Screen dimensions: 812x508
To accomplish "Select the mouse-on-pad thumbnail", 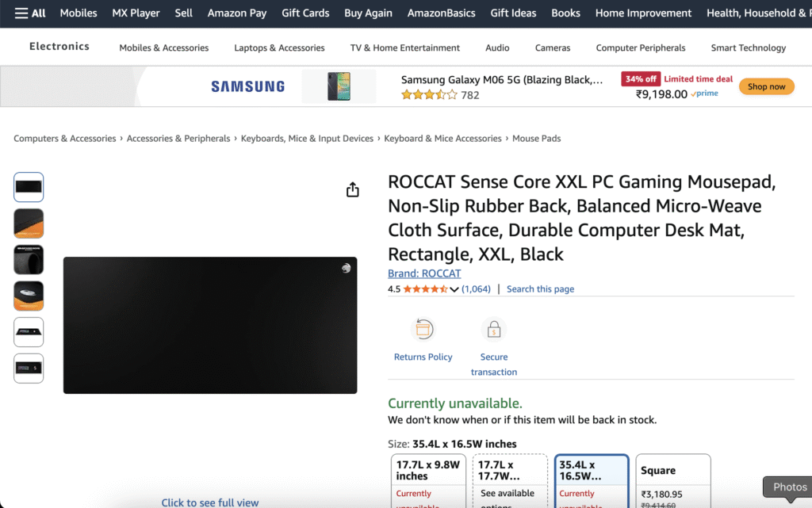I will click(x=29, y=296).
